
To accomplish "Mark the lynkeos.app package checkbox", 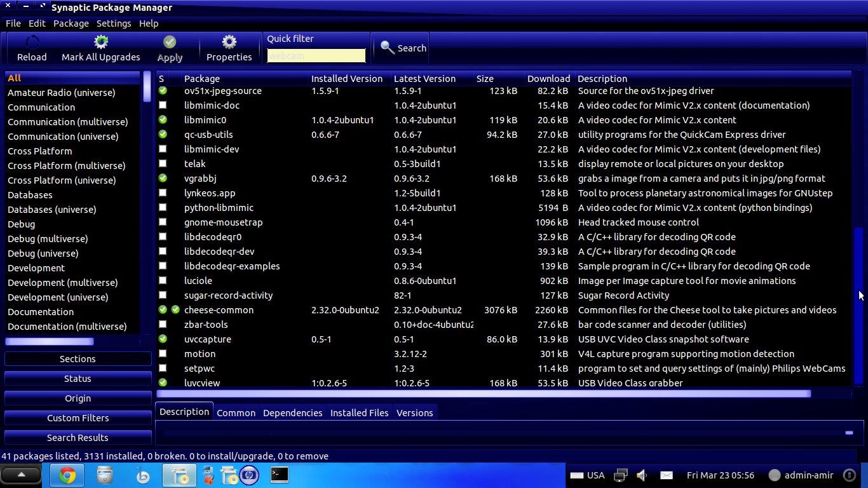I will click(x=163, y=193).
